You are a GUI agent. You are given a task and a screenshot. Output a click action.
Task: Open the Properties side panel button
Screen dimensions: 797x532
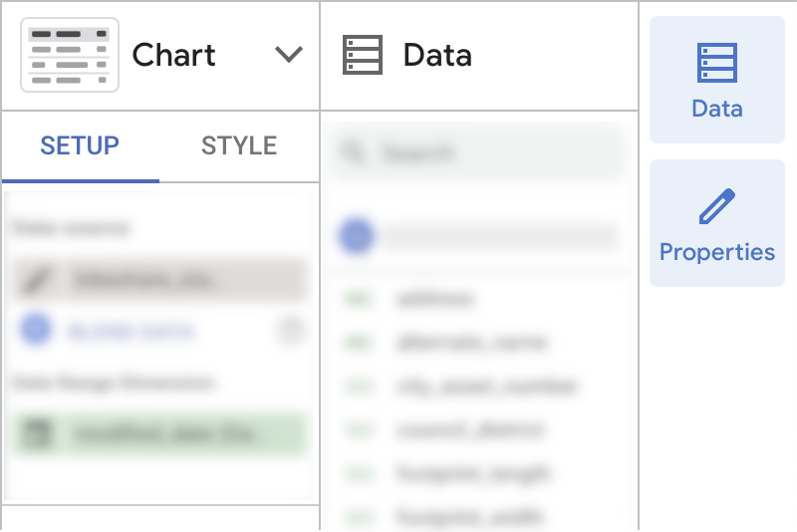(717, 223)
